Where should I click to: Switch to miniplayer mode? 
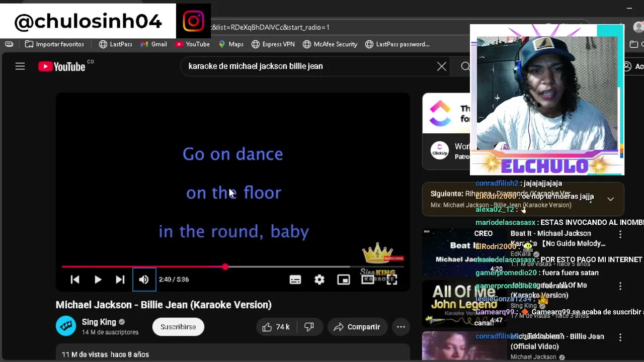pyautogui.click(x=344, y=280)
